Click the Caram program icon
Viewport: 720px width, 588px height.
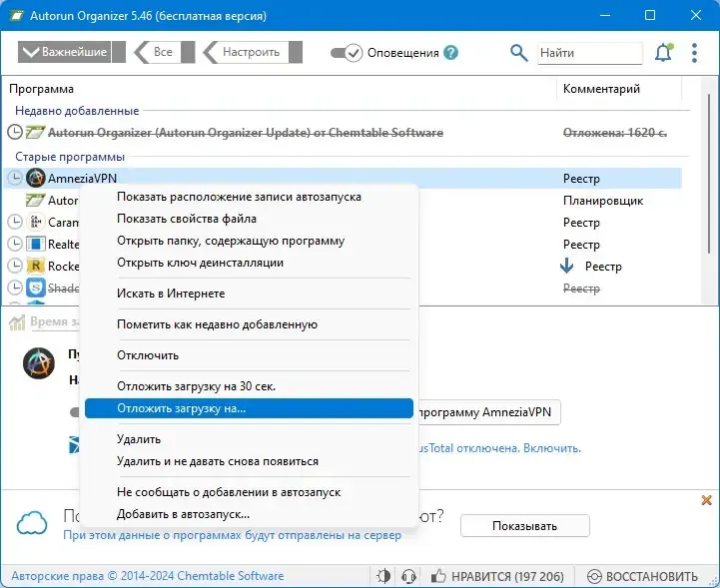tap(35, 223)
